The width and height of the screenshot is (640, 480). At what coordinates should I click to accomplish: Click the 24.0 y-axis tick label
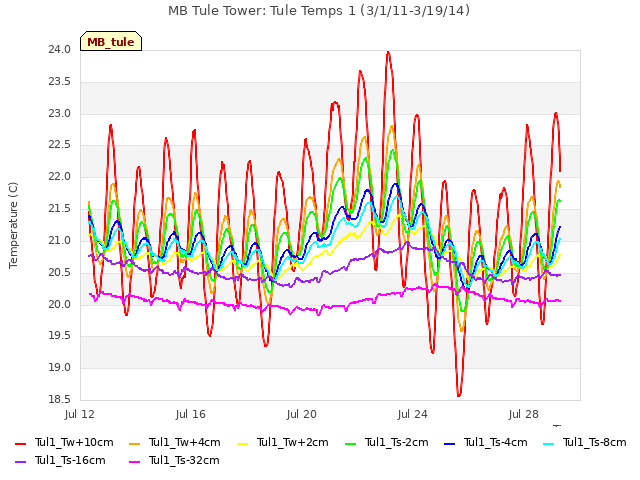(60, 50)
